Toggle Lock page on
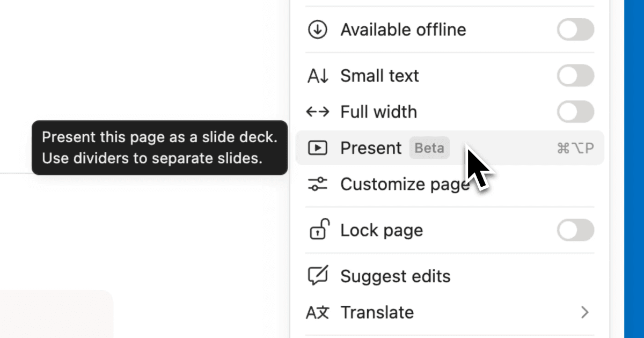Viewport: 644px width, 338px height. [575, 230]
